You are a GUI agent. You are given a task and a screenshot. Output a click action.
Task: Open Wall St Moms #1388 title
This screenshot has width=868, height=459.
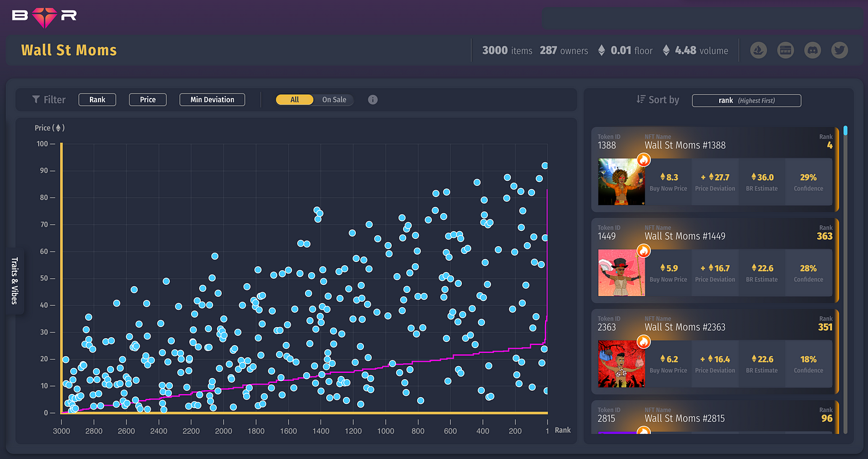(x=685, y=146)
